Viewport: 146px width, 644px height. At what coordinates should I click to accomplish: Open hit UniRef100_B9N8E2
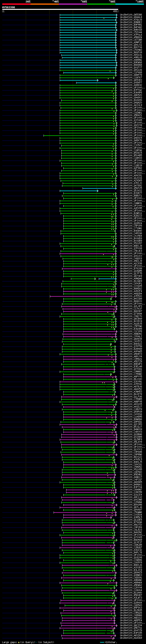131,22
